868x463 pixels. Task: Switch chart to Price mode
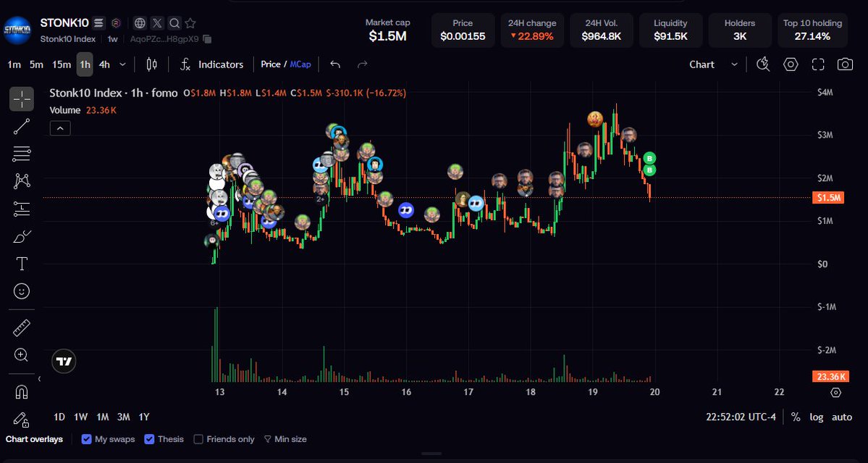tap(271, 64)
